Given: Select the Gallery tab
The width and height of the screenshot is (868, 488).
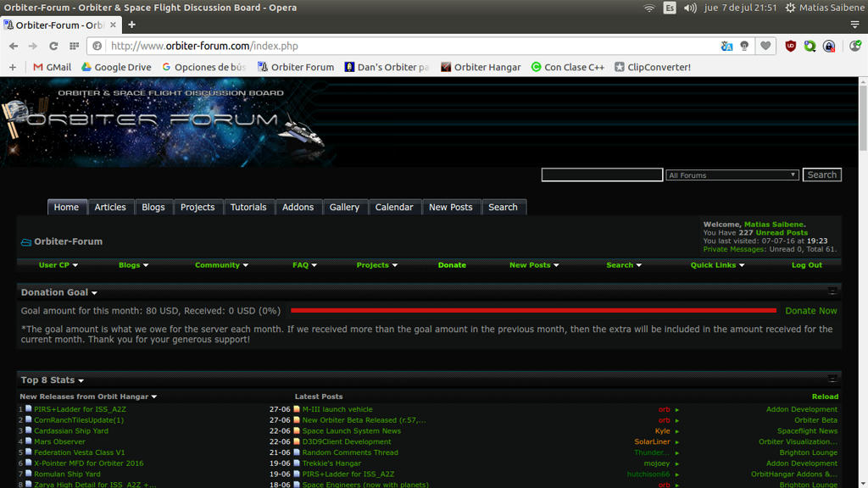Looking at the screenshot, I should coord(344,207).
